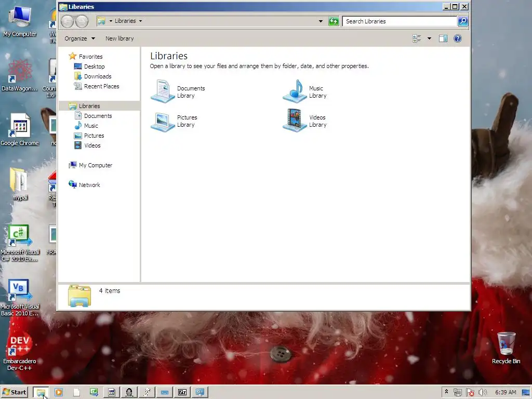Click action center flag tray icon
This screenshot has width=532, height=399.
click(470, 393)
